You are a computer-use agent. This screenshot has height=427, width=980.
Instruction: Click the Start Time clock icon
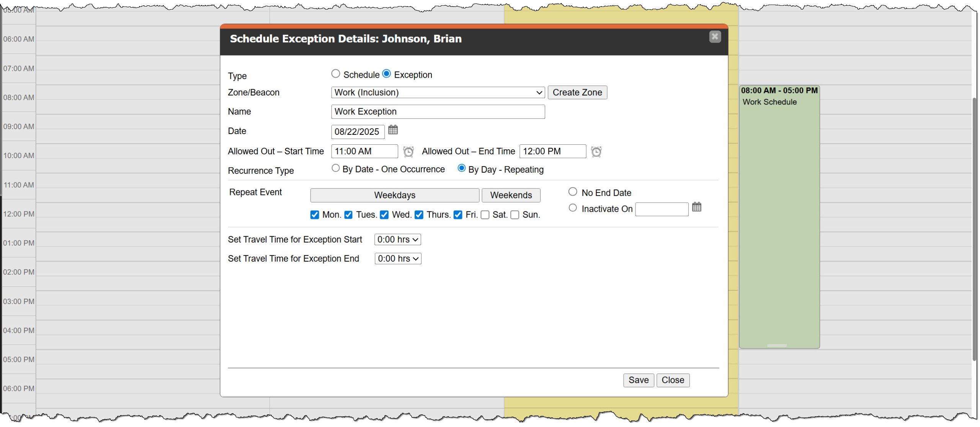coord(408,152)
